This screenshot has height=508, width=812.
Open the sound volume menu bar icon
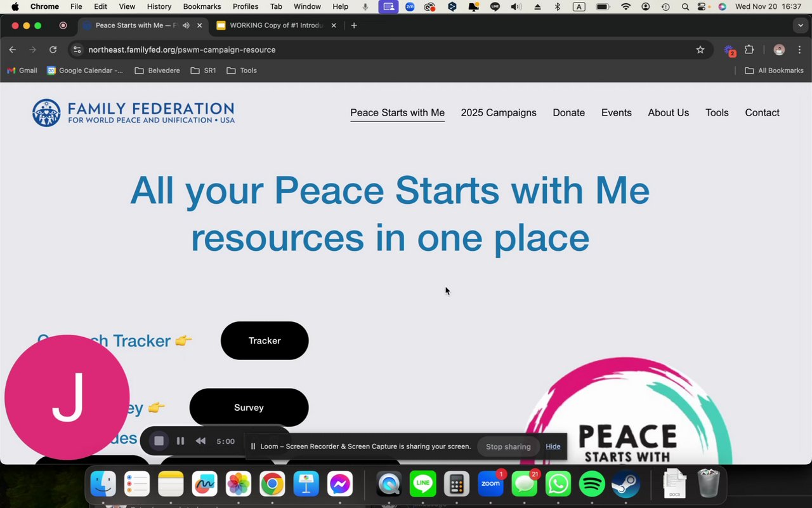point(516,6)
